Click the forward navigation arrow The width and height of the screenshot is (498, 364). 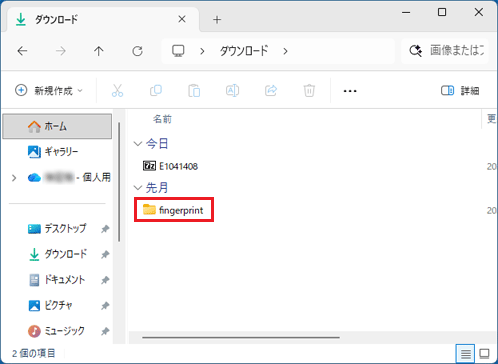pyautogui.click(x=61, y=51)
